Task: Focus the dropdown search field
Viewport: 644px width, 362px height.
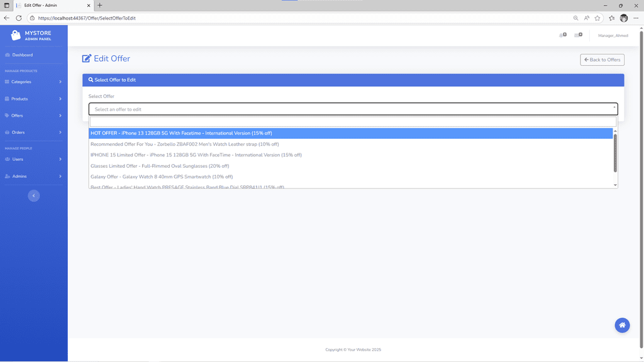Action: click(x=353, y=121)
